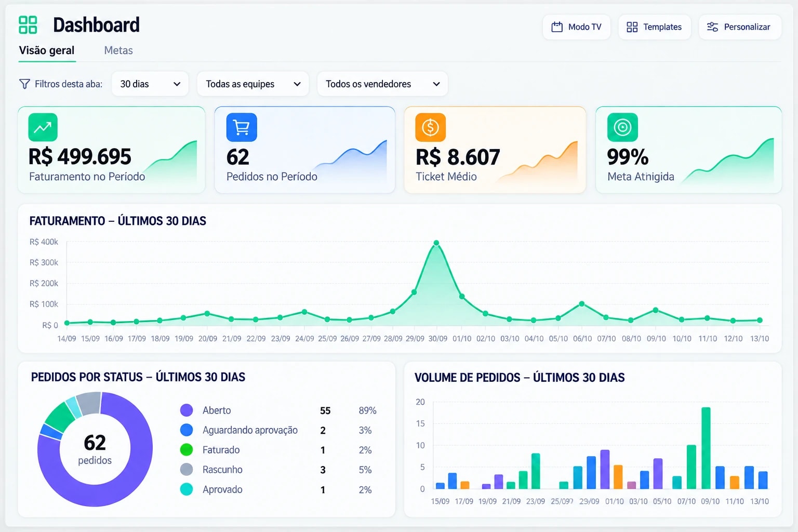Click the Faturamento – Últimos 30 dias heading

tap(118, 221)
